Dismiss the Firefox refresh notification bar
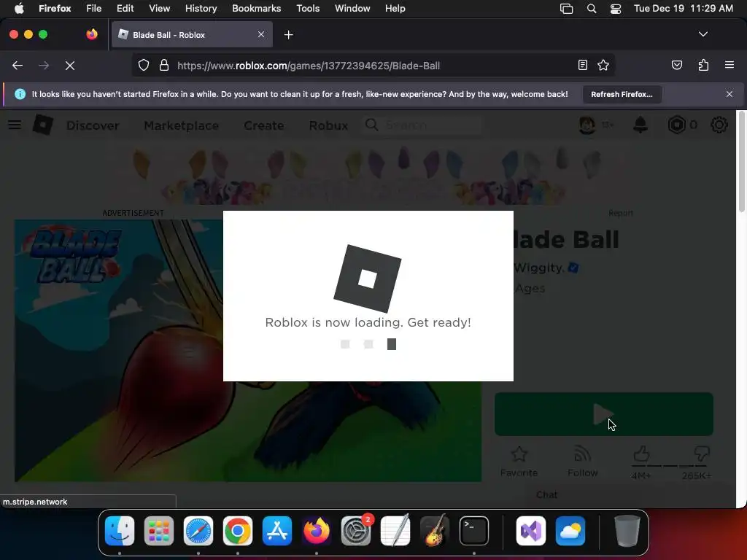This screenshot has height=560, width=747. point(729,94)
